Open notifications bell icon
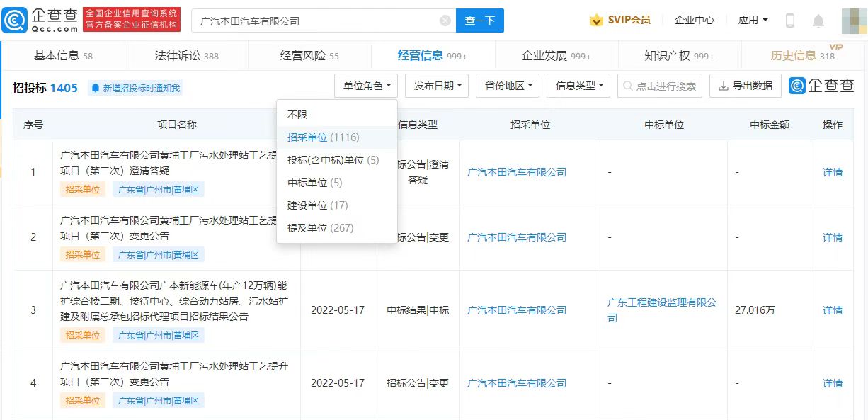Image resolution: width=868 pixels, height=420 pixels. [x=818, y=21]
